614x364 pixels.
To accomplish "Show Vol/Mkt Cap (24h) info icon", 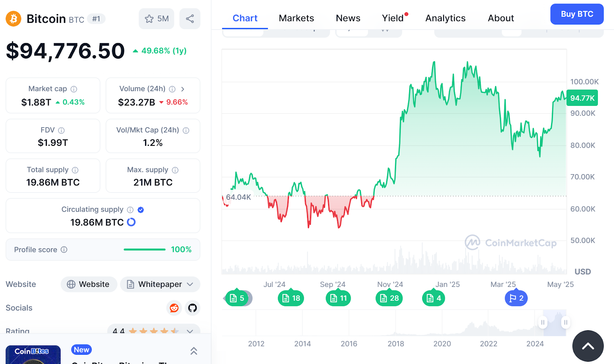I will (x=186, y=130).
